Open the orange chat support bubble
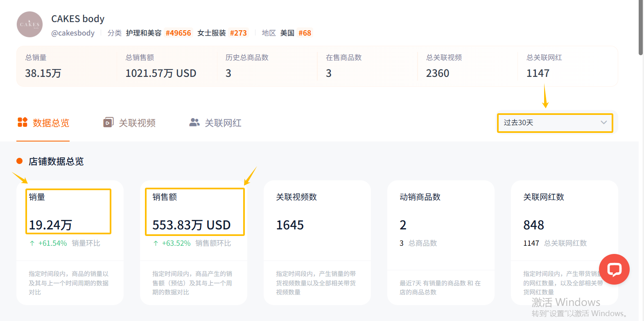The height and width of the screenshot is (321, 644). pyautogui.click(x=614, y=269)
